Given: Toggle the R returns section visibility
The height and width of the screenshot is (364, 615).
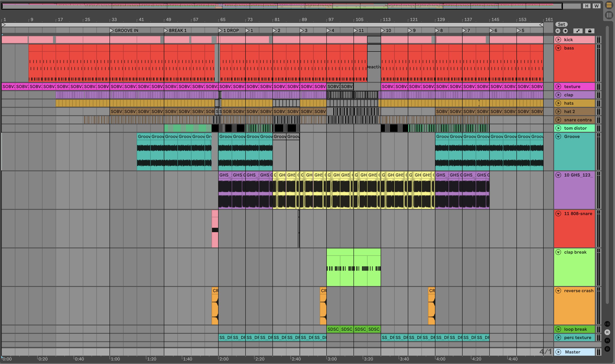Looking at the screenshot, I should 607,332.
